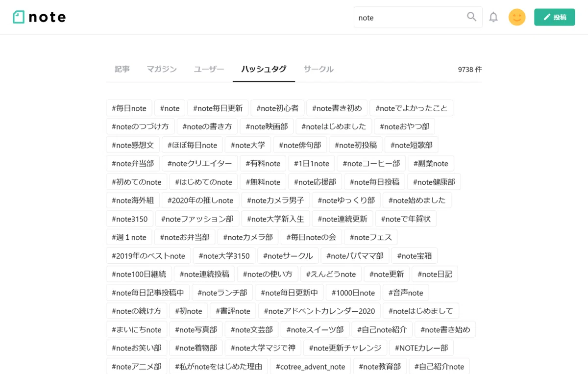Click the magnifier search icon
Screen dimensions: 588x374
[471, 17]
